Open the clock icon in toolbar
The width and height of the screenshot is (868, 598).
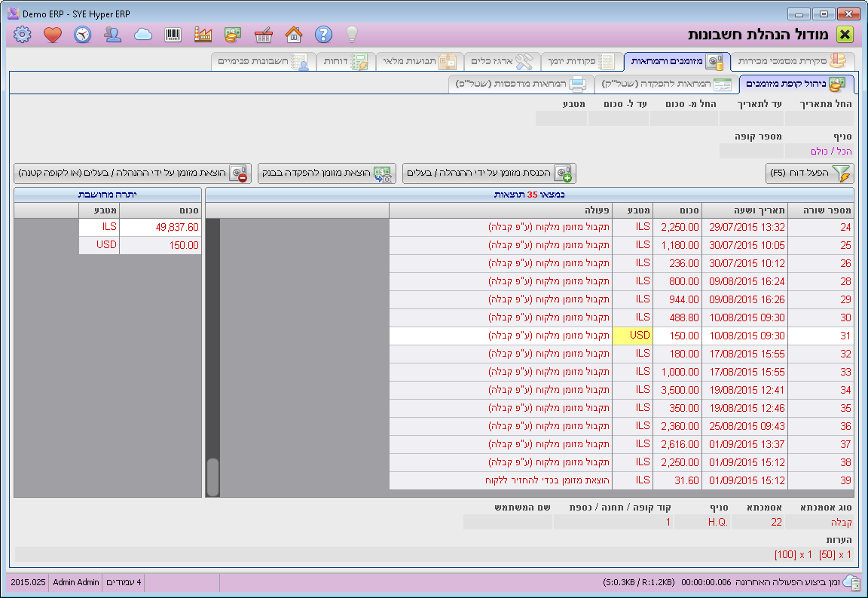point(82,35)
